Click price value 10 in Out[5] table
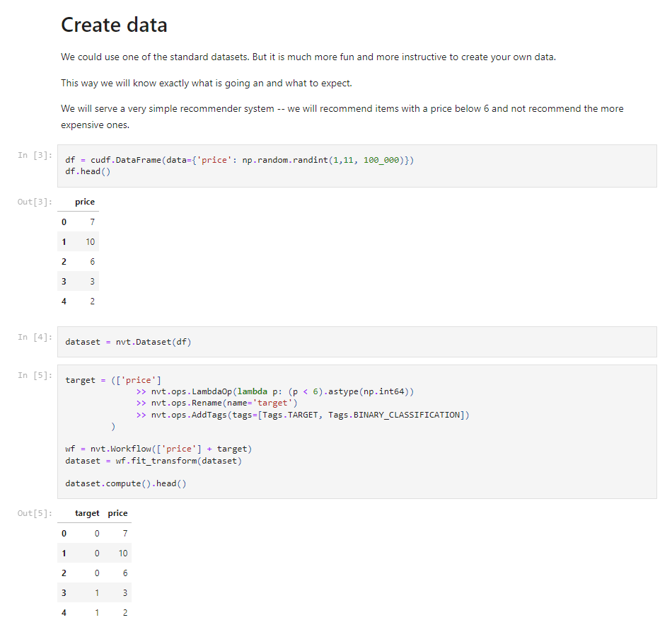This screenshot has height=637, width=672. tap(123, 553)
